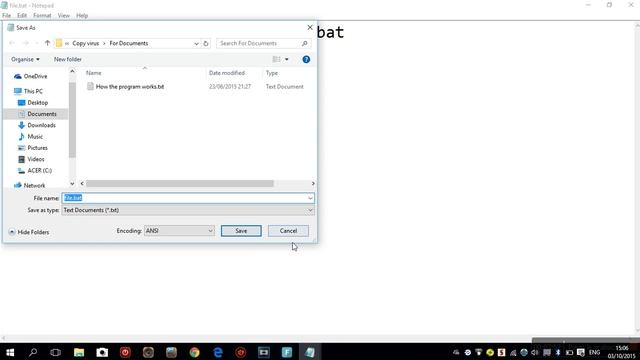This screenshot has height=360, width=640.
Task: Open Notepad View menu
Action: (x=64, y=16)
